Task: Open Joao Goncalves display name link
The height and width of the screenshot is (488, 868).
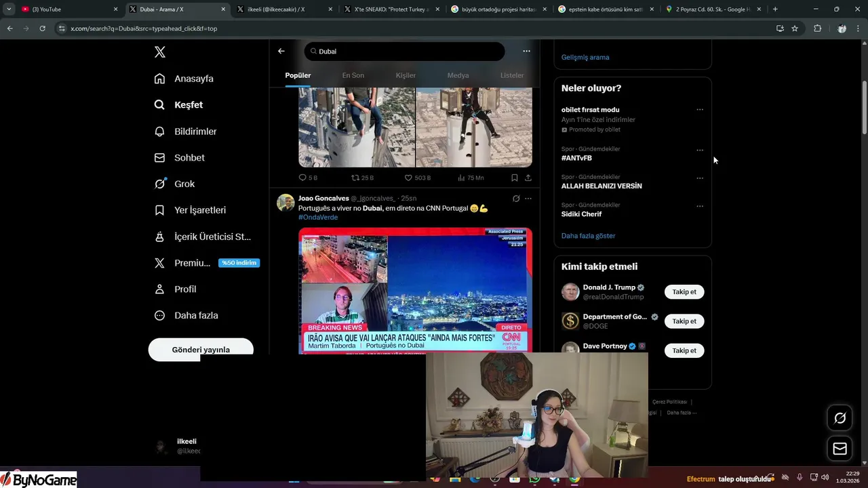Action: pos(323,198)
